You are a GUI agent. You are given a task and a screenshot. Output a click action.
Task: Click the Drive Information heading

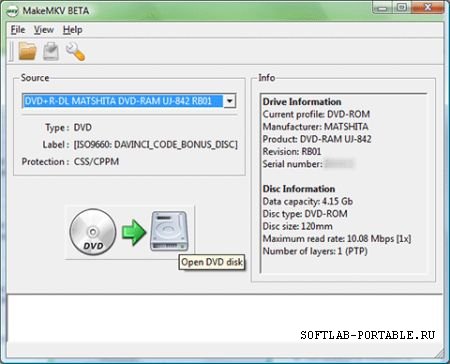[302, 102]
